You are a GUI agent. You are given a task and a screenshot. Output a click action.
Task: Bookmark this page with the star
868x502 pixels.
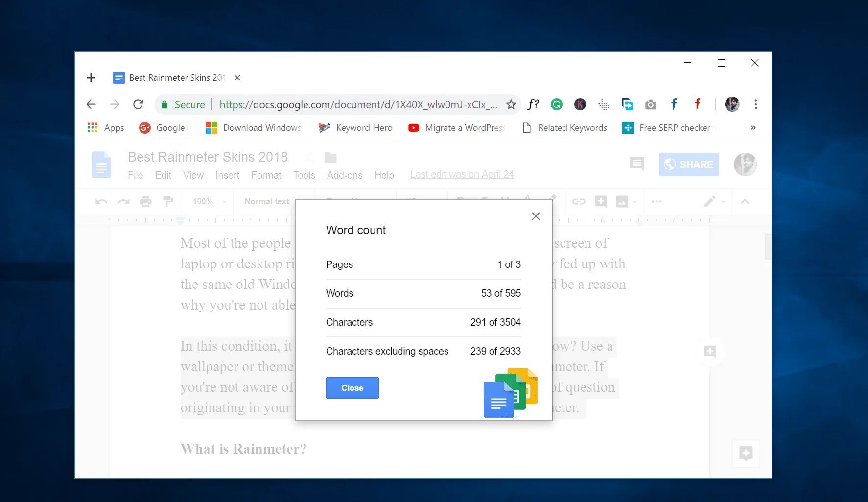tap(511, 105)
